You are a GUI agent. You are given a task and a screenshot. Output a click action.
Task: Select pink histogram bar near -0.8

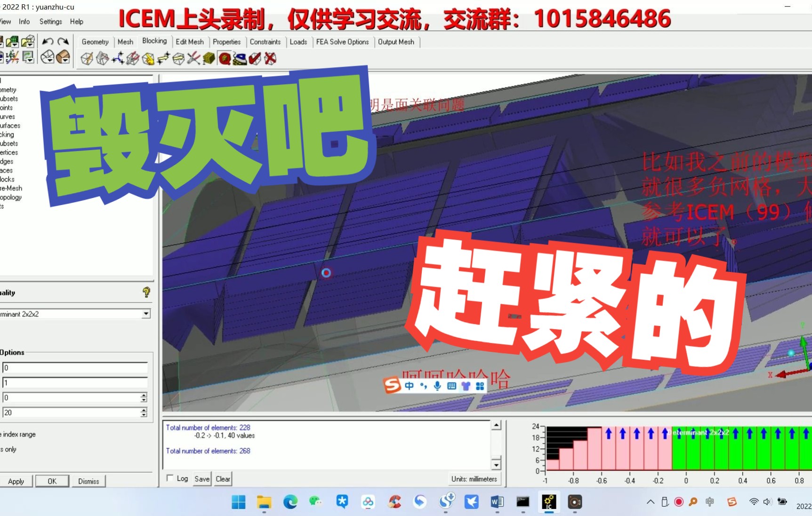[x=580, y=455]
